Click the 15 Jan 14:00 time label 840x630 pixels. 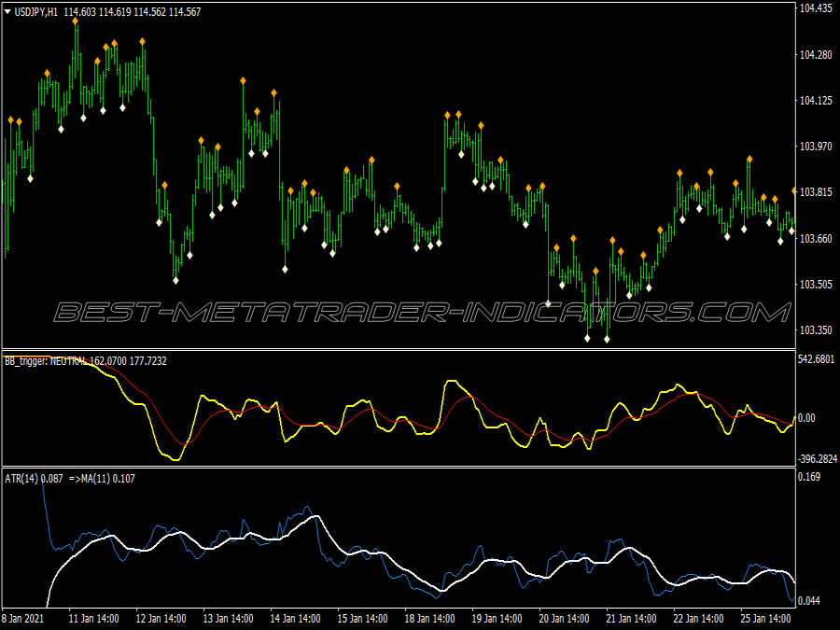point(363,619)
